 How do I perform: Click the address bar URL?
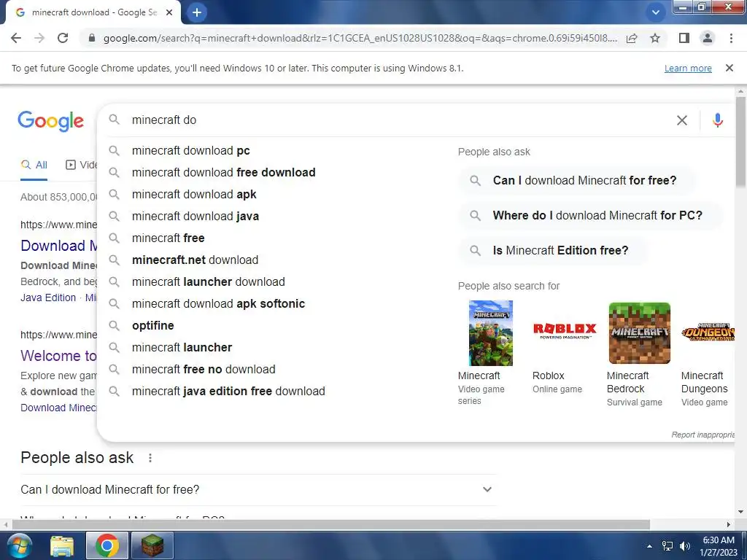360,38
